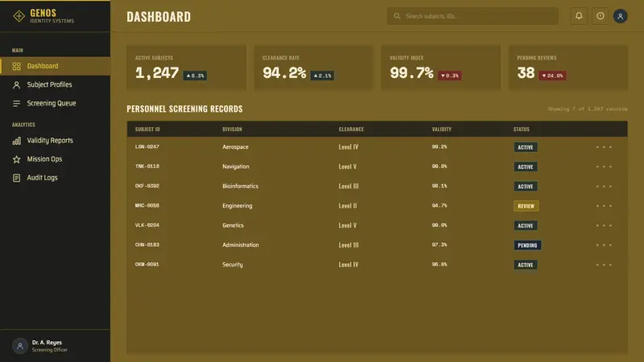Sort by Clearance column header
The image size is (644, 362).
click(351, 129)
